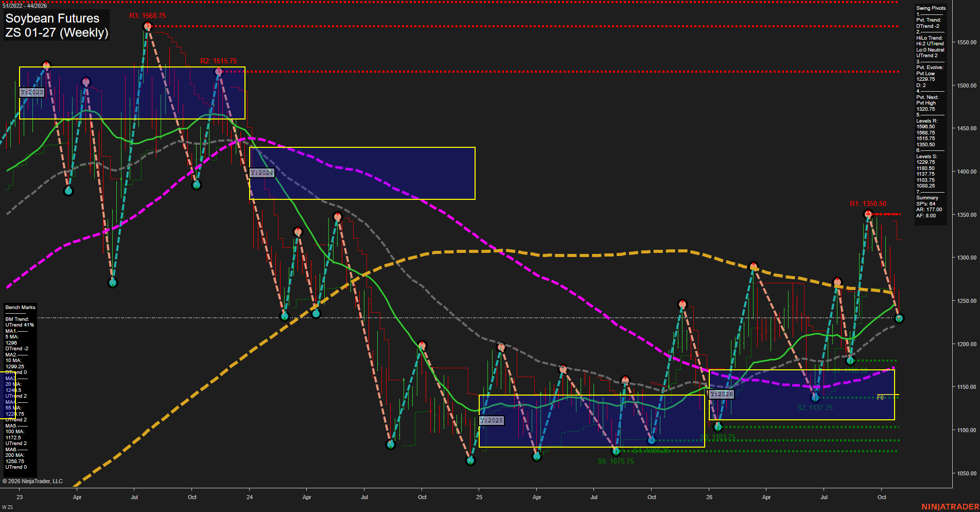Click the swing low pivot at S2 1137.75

coord(815,398)
